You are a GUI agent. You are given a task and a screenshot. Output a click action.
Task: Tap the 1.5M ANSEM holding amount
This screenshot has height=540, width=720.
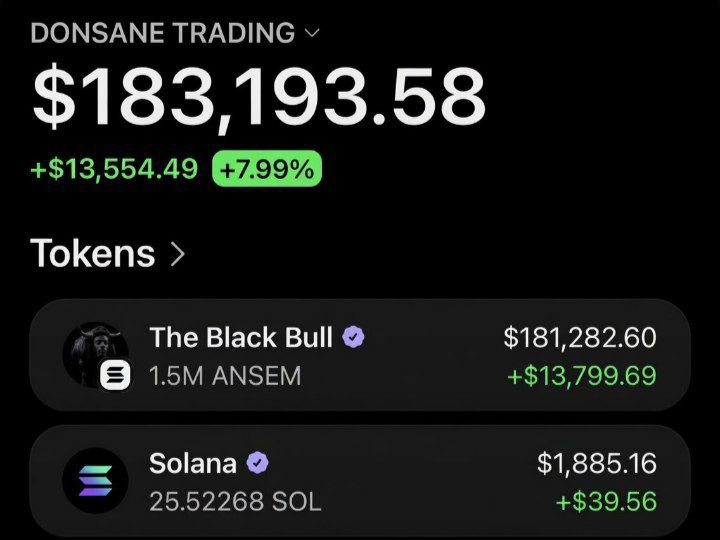click(x=225, y=376)
